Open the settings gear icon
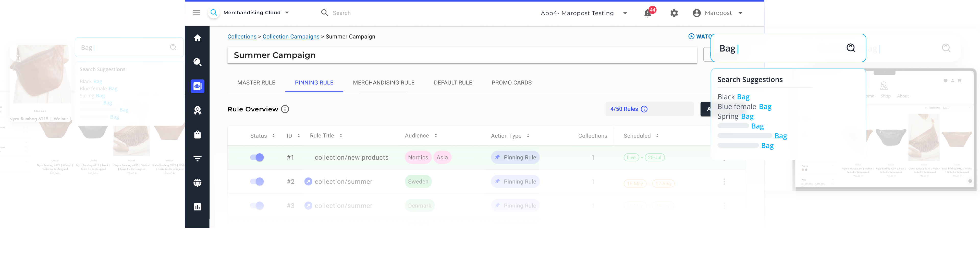 674,13
